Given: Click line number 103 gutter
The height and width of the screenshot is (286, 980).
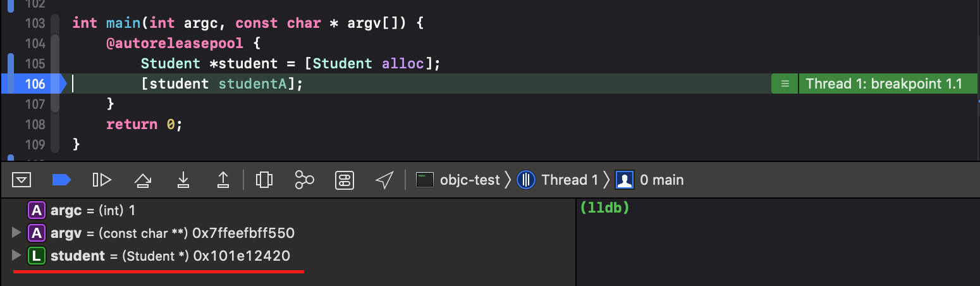Looking at the screenshot, I should 35,23.
